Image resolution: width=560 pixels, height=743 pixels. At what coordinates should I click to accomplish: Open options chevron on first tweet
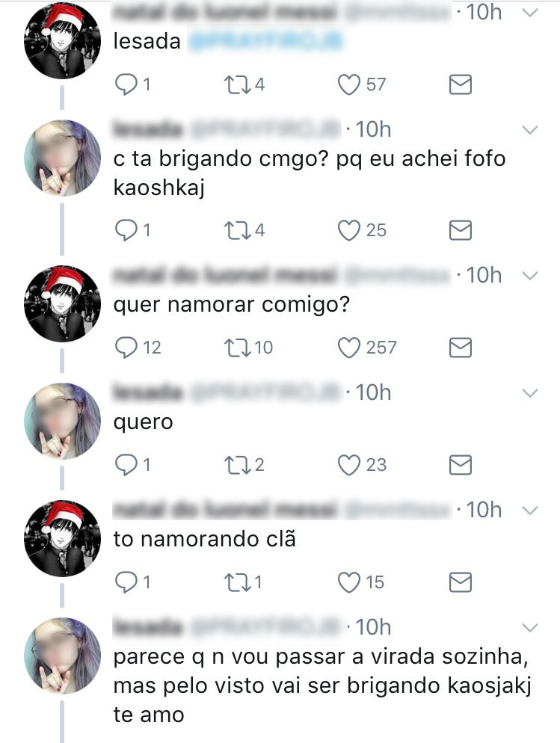(529, 13)
